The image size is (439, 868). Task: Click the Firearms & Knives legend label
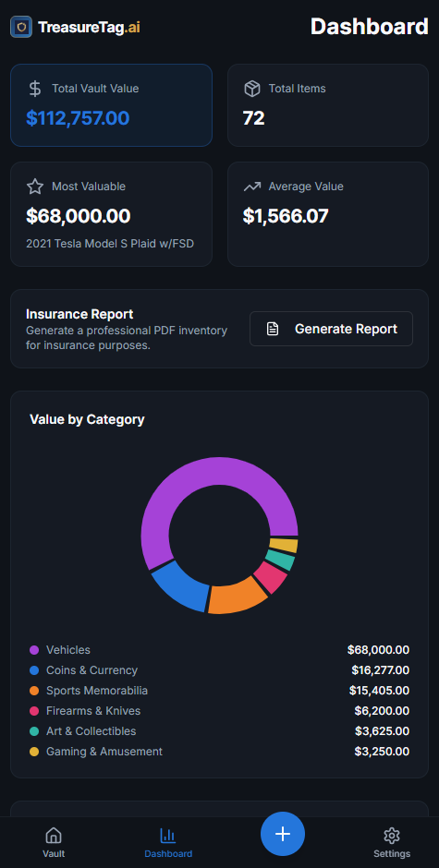click(x=93, y=711)
